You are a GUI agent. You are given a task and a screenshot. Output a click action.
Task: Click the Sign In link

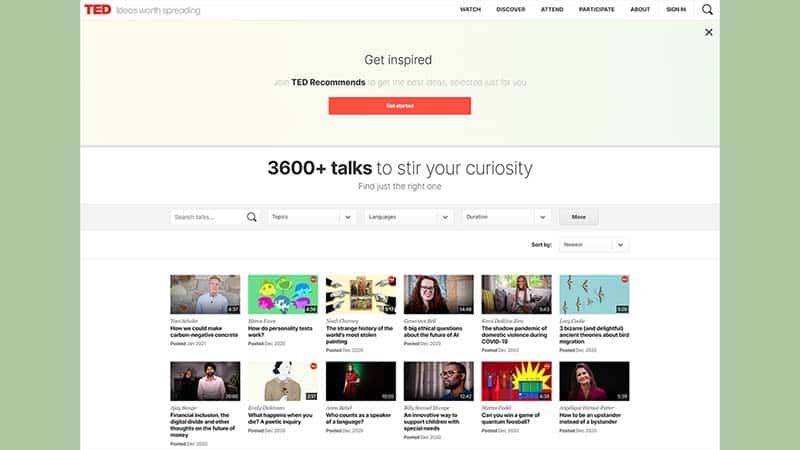(x=676, y=10)
